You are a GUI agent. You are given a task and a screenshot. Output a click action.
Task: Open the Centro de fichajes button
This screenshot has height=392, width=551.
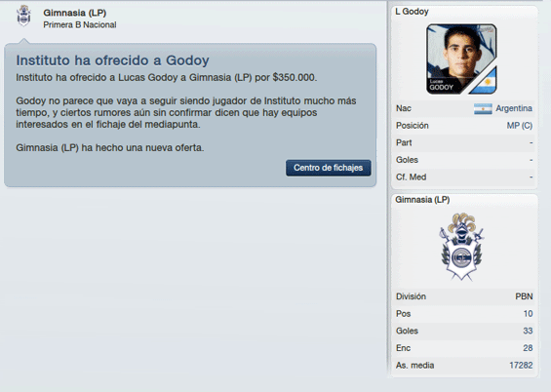tap(329, 168)
